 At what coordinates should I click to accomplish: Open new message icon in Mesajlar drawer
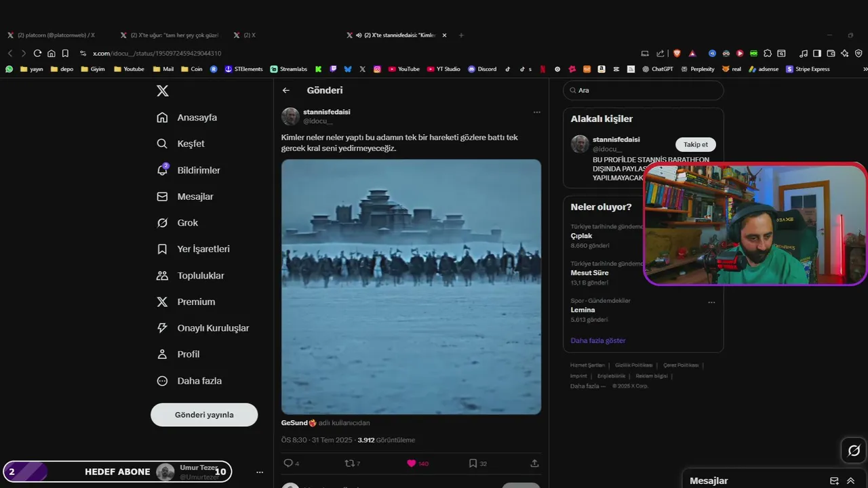tap(834, 481)
